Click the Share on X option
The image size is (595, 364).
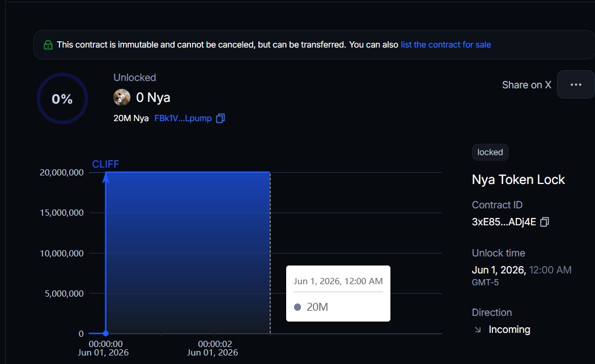(x=526, y=84)
